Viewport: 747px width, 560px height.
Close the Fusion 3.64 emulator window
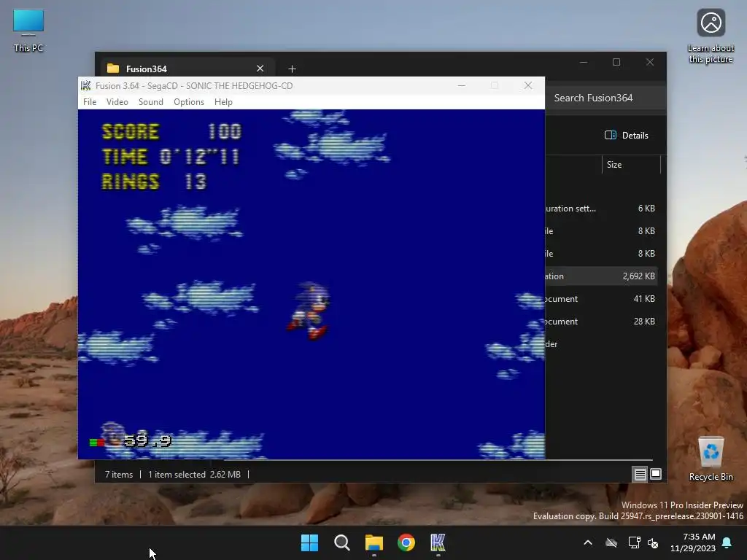[x=528, y=86]
